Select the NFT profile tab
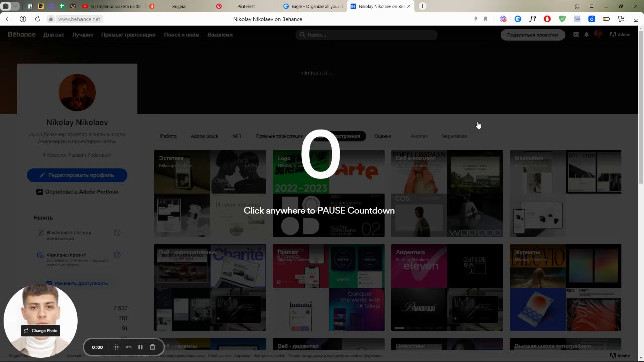Image resolution: width=644 pixels, height=362 pixels. click(x=237, y=136)
